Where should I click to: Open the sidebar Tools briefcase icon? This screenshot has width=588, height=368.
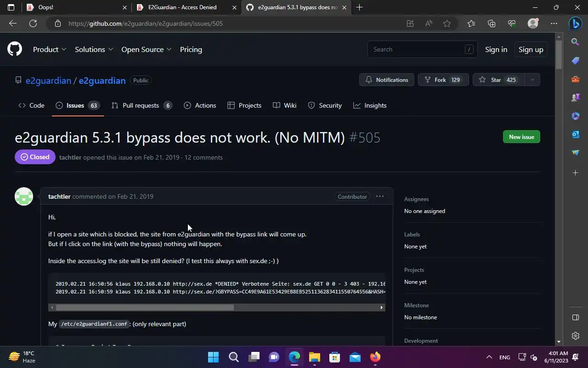(x=575, y=79)
